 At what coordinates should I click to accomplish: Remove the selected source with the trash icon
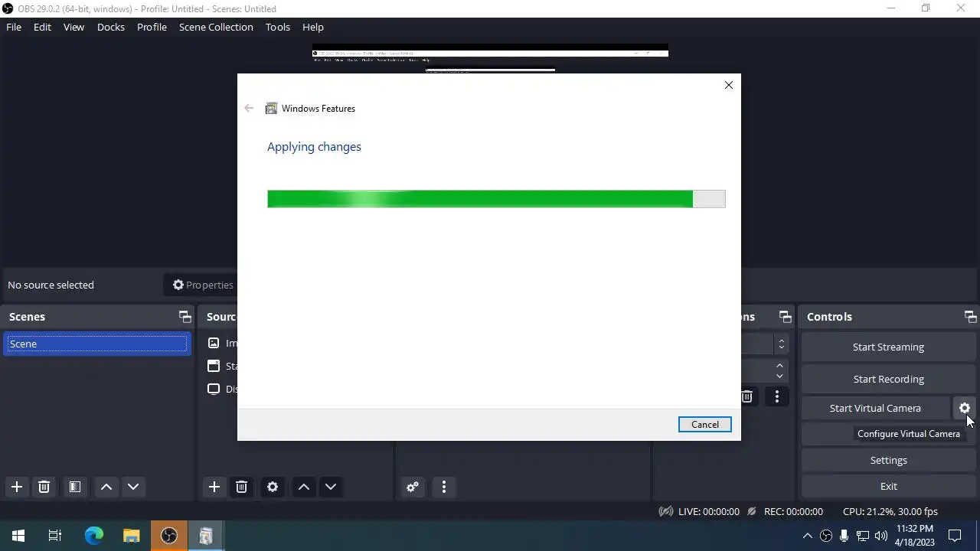(x=241, y=487)
